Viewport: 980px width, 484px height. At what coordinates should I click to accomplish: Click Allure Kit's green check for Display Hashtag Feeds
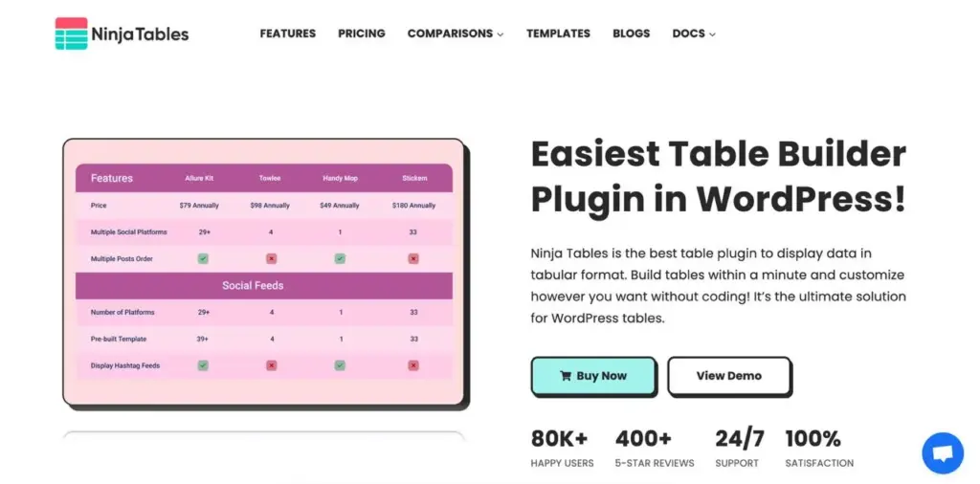click(203, 365)
